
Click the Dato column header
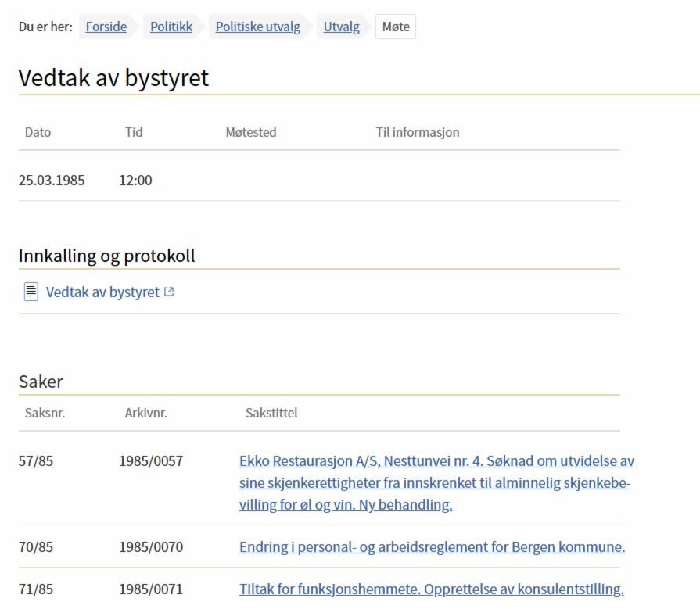click(x=38, y=132)
